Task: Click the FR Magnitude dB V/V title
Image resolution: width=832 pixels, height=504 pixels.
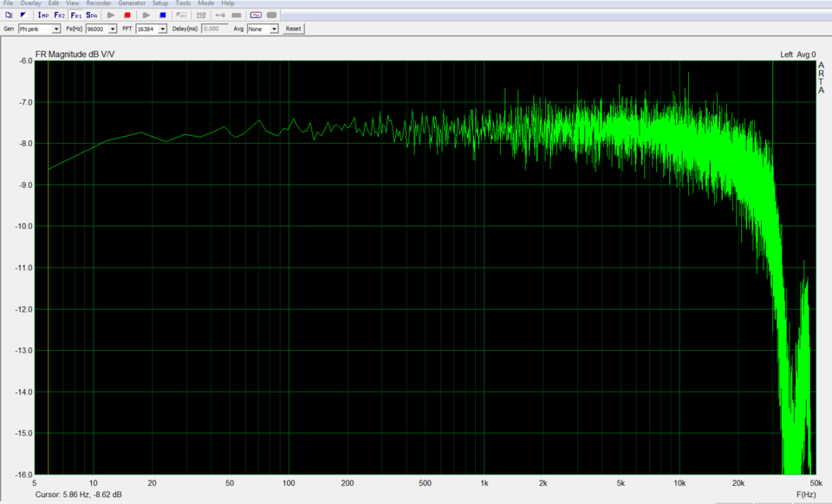Action: click(x=75, y=55)
